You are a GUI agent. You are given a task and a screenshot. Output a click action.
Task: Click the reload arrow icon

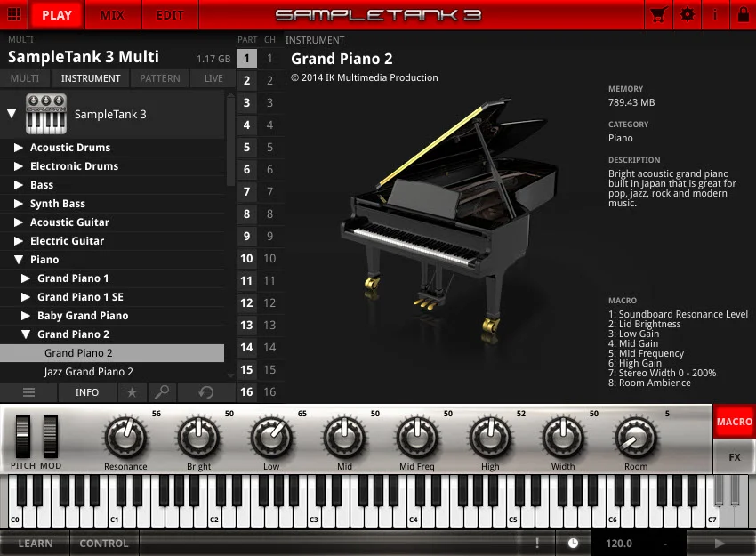[206, 392]
